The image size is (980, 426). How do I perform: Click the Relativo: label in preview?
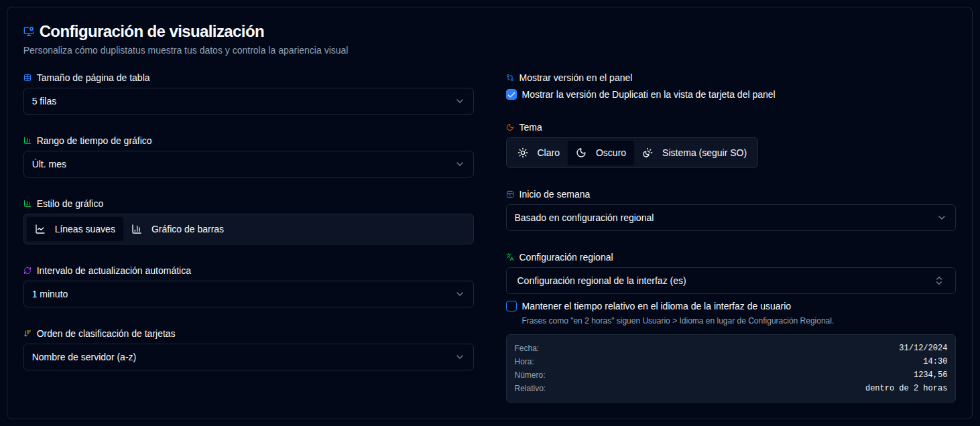point(530,388)
